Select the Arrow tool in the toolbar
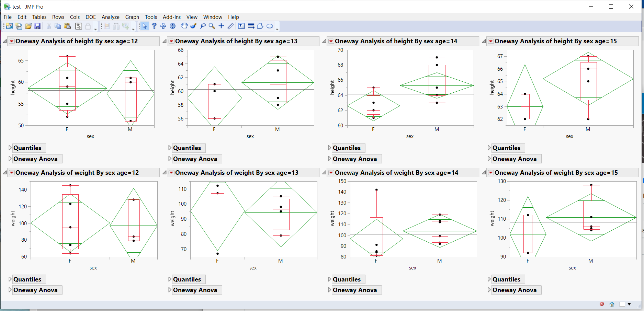This screenshot has height=311, width=644. click(x=145, y=26)
